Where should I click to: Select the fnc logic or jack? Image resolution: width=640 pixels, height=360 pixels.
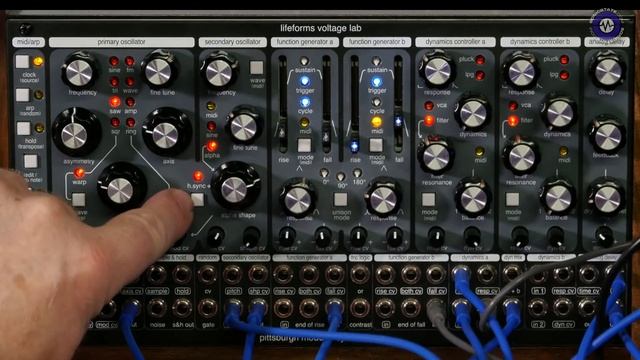360,275
